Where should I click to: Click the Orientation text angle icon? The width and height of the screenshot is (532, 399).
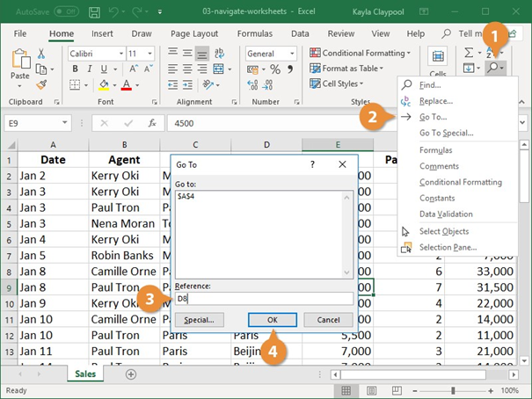click(x=208, y=84)
